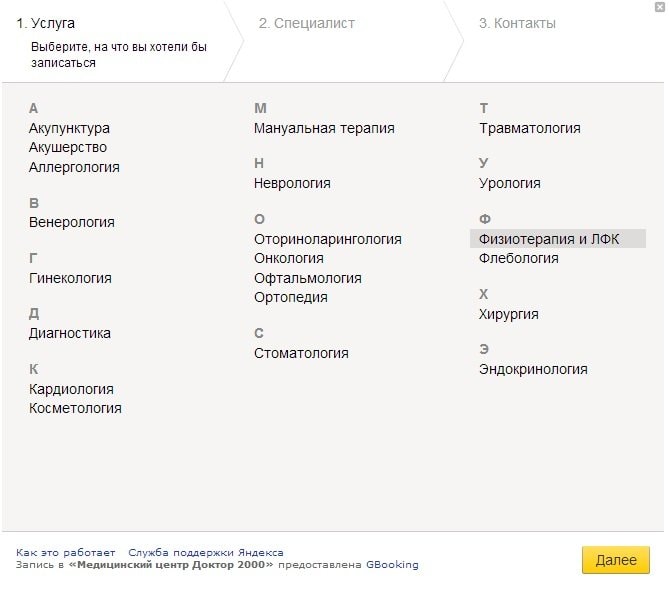This screenshot has height=589, width=669.
Task: Select Кардиология from services
Action: [71, 389]
